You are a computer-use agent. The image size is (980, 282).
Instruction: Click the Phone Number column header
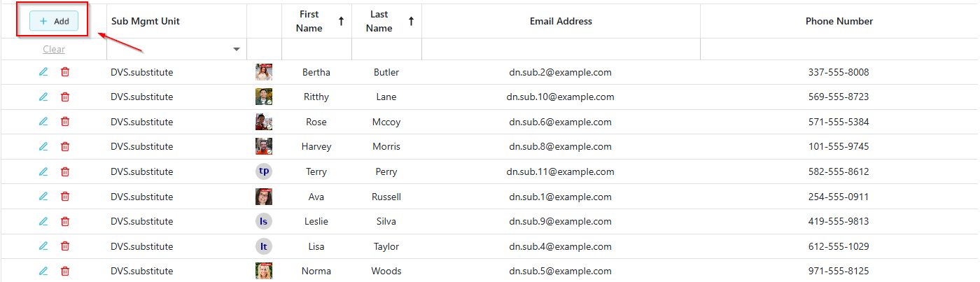pyautogui.click(x=839, y=21)
